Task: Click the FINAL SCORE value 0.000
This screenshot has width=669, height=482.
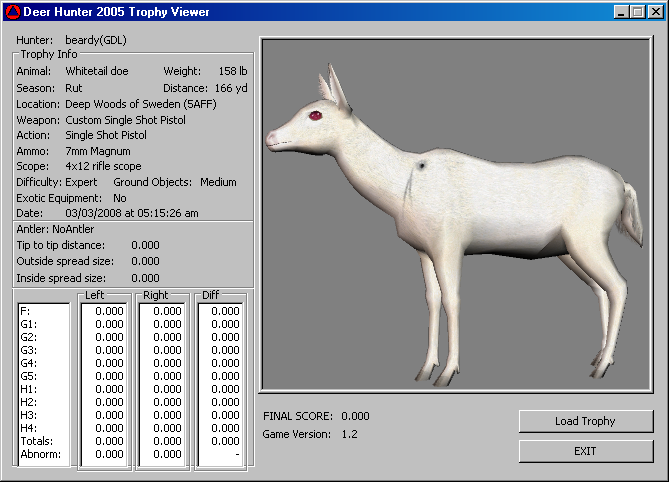Action: (x=355, y=416)
